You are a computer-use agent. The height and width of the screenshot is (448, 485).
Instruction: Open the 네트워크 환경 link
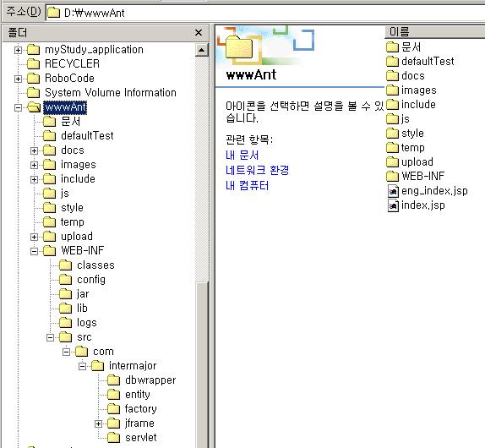point(258,170)
